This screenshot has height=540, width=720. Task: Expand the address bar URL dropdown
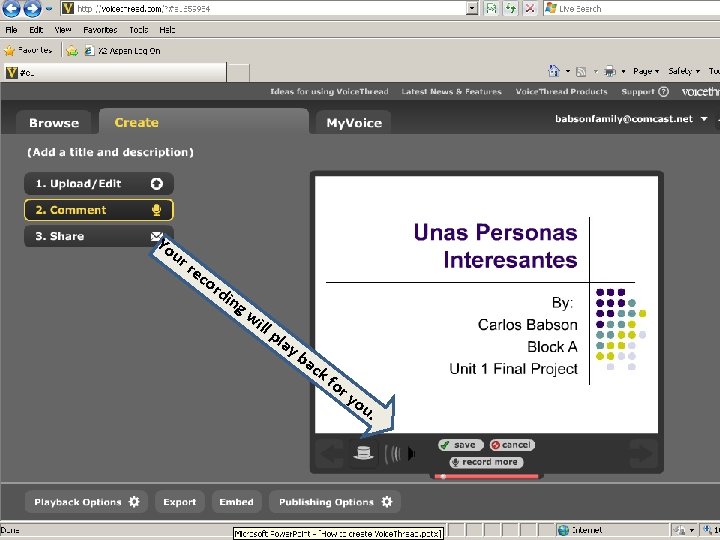click(472, 8)
